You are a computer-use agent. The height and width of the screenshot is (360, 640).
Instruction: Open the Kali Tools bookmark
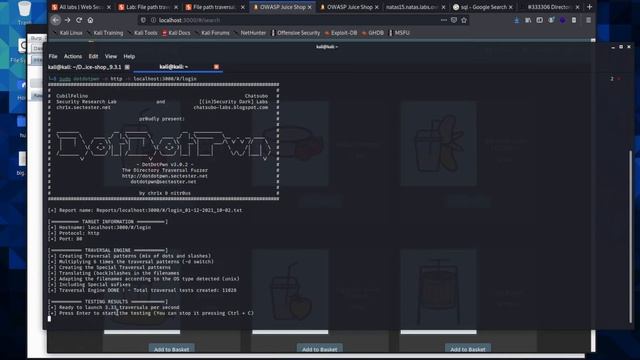[142, 33]
